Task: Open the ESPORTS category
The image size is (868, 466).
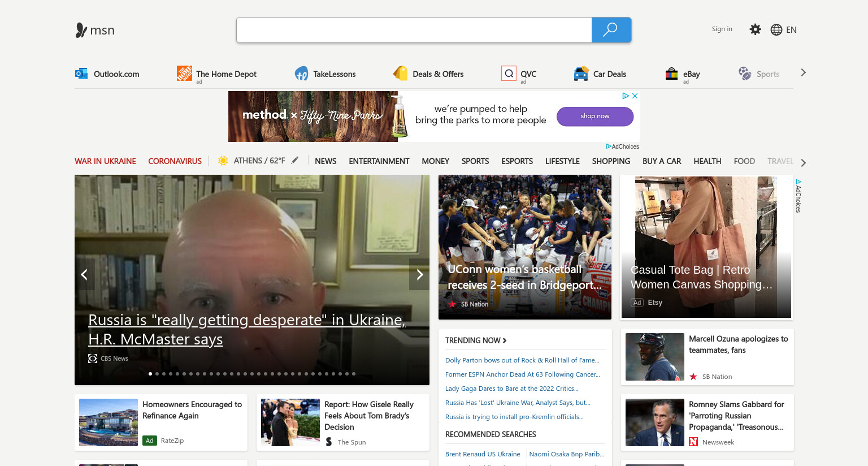Action: (517, 161)
